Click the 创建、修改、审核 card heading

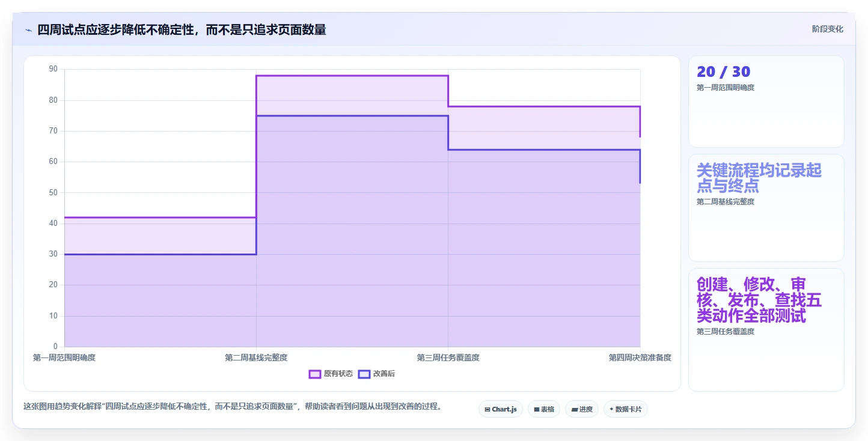click(x=759, y=300)
